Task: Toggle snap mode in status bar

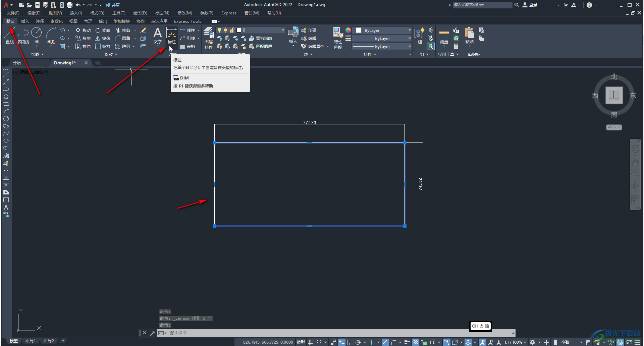Action: [x=319, y=342]
